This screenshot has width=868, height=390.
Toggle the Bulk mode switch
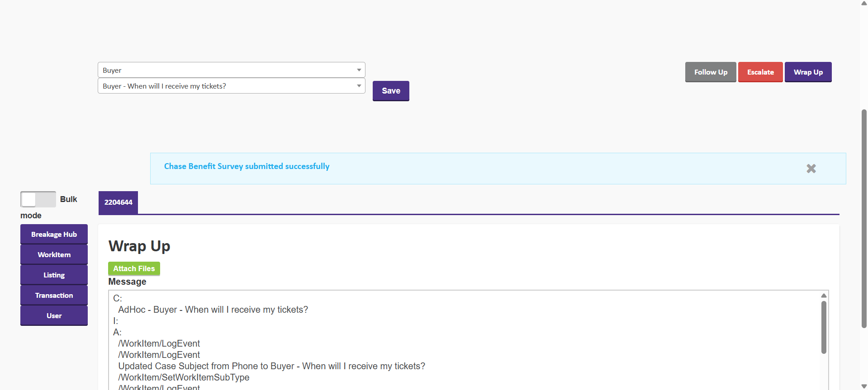38,199
